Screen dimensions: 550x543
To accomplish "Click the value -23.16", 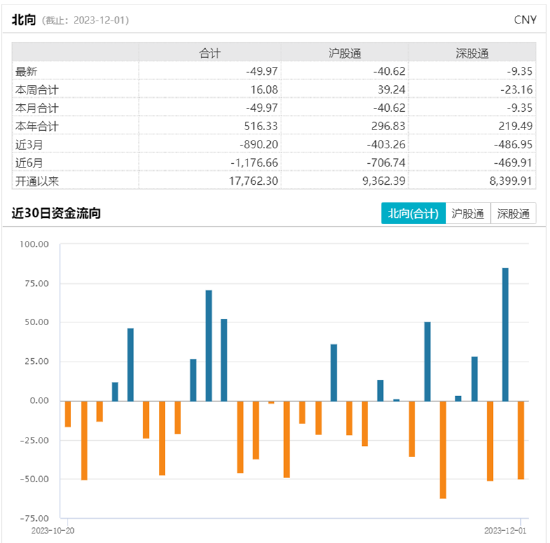I will pyautogui.click(x=516, y=90).
